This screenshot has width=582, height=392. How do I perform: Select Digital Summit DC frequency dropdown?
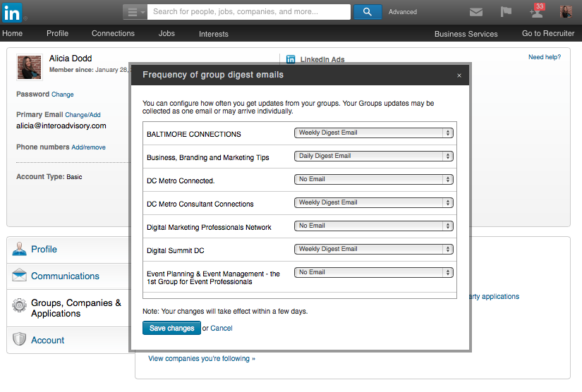373,249
